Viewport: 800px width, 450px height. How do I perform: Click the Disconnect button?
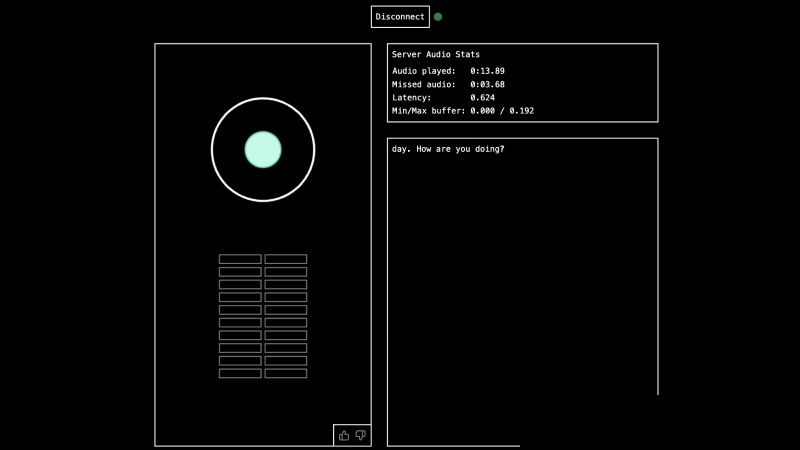[x=400, y=17]
